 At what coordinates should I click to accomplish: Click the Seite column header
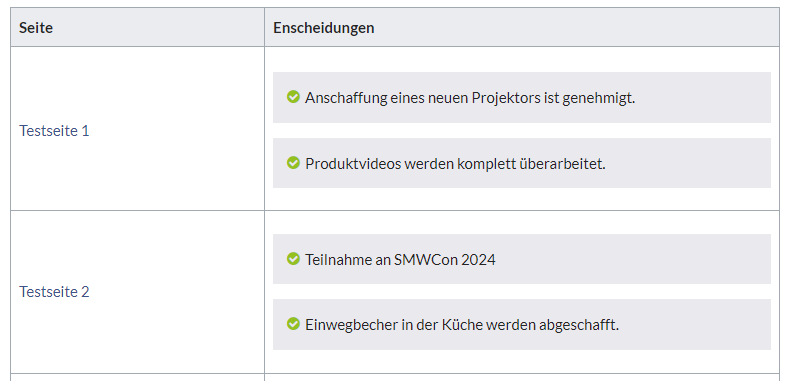[x=36, y=27]
